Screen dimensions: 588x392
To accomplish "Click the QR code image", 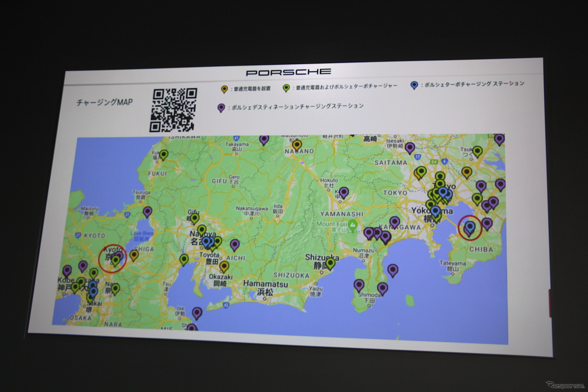I will point(174,110).
